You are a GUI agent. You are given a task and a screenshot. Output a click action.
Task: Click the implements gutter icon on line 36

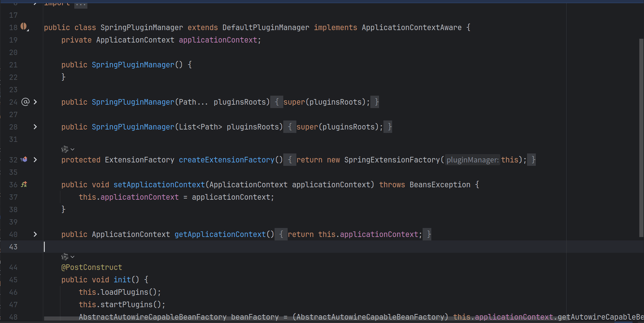[24, 184]
